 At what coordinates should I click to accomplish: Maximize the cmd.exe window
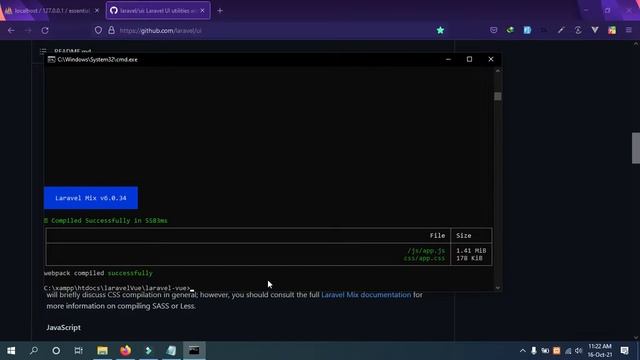coord(469,60)
